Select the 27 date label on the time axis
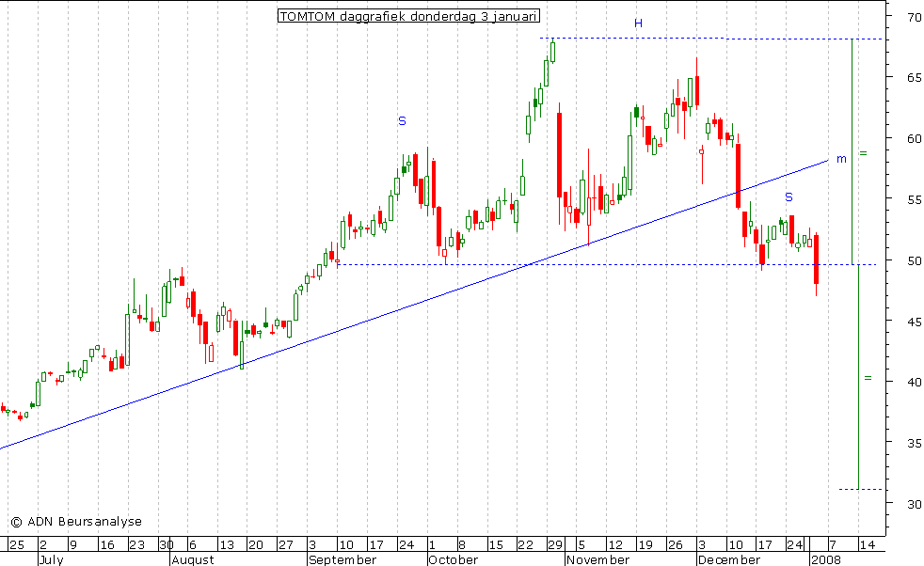Viewport: 924px width, 566px height. pyautogui.click(x=286, y=544)
